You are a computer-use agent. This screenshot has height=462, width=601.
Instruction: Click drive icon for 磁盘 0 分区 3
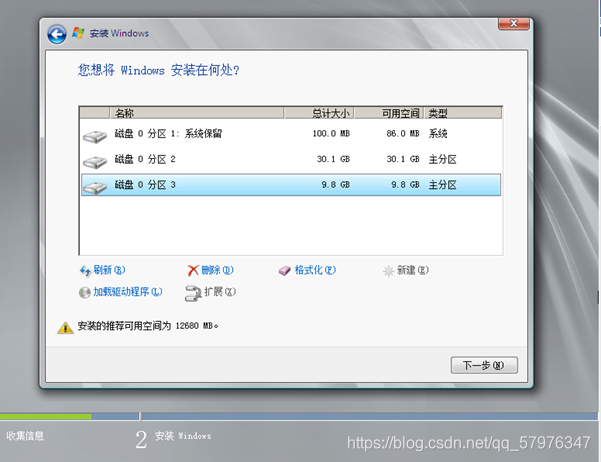pyautogui.click(x=95, y=187)
